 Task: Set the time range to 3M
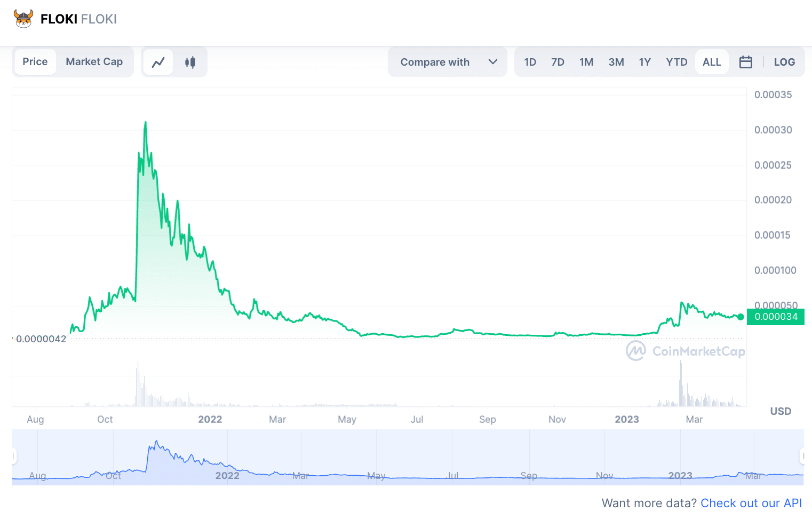click(x=616, y=62)
